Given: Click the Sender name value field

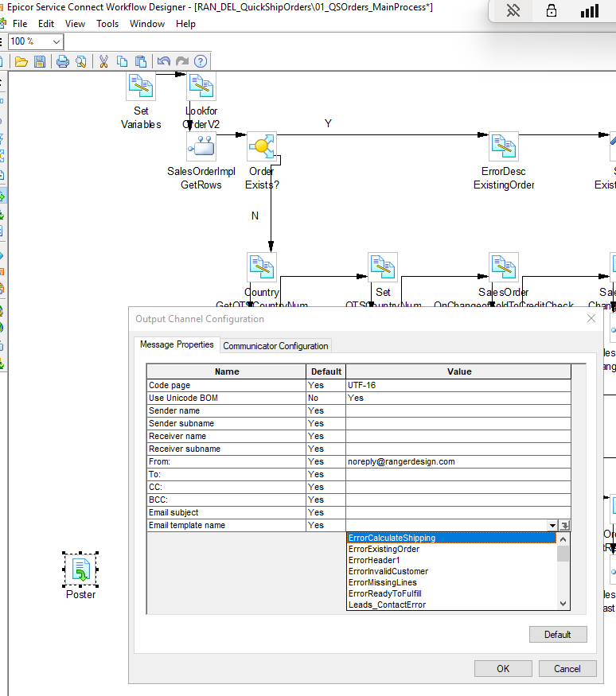Looking at the screenshot, I should coord(458,410).
